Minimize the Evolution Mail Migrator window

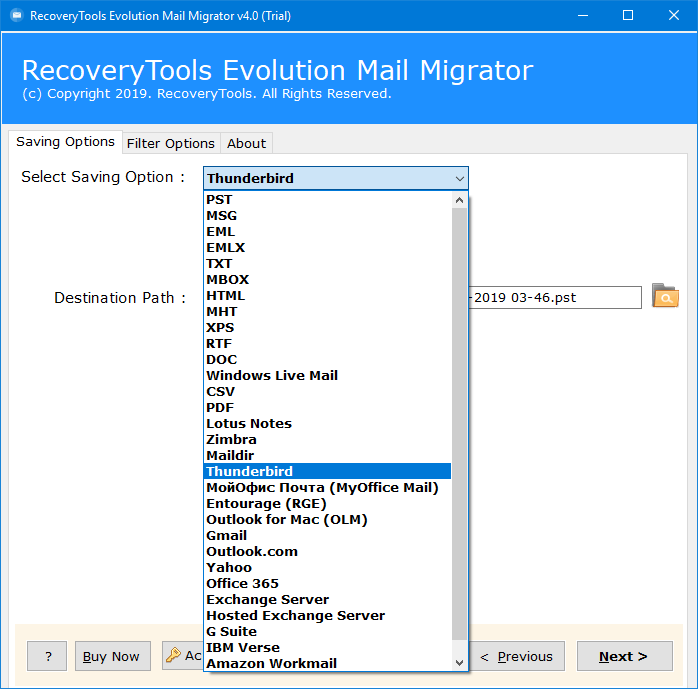pyautogui.click(x=583, y=16)
